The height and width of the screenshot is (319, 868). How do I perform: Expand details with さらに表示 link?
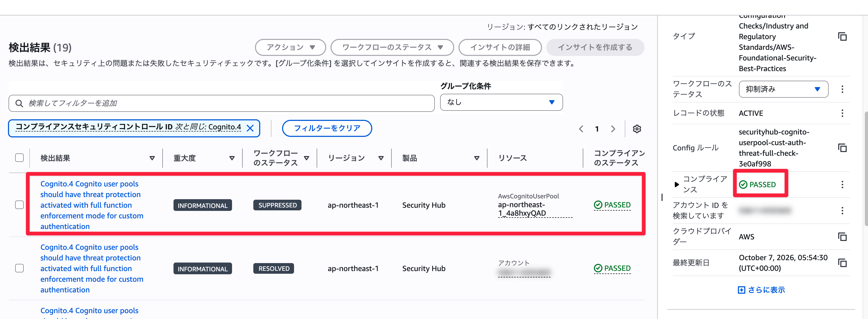coord(762,290)
